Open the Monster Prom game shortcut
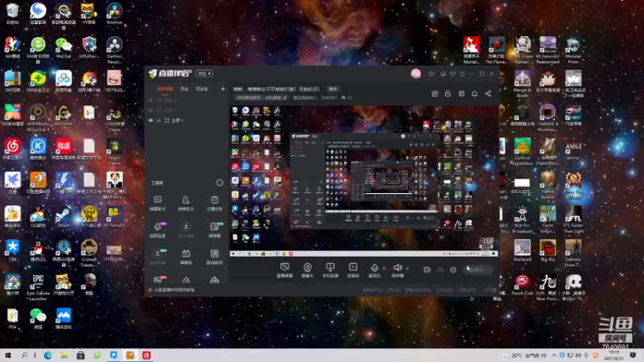Screen dimensions: 644x362 [573, 51]
